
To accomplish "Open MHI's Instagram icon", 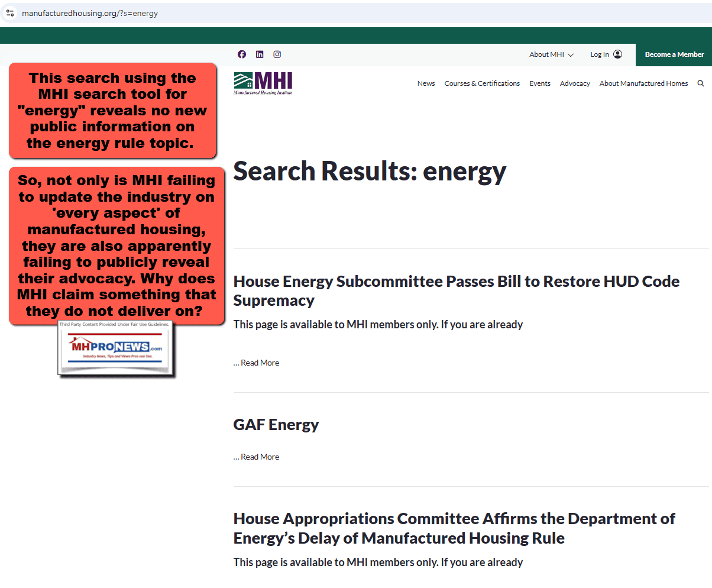I will [277, 54].
